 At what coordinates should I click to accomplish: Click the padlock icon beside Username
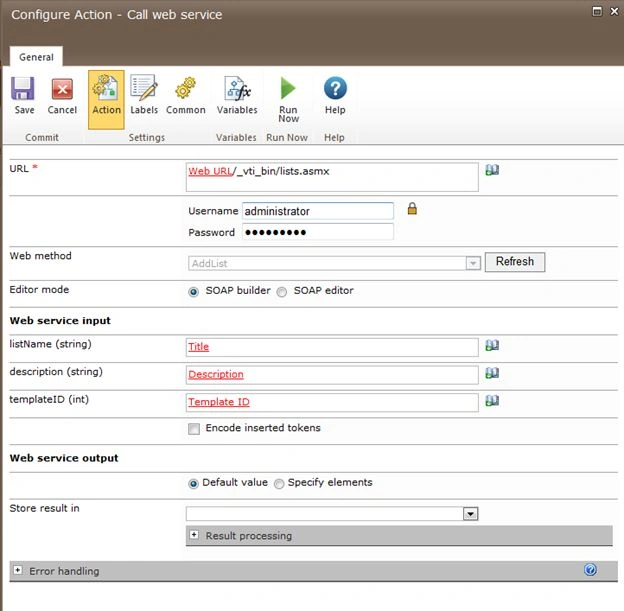412,209
